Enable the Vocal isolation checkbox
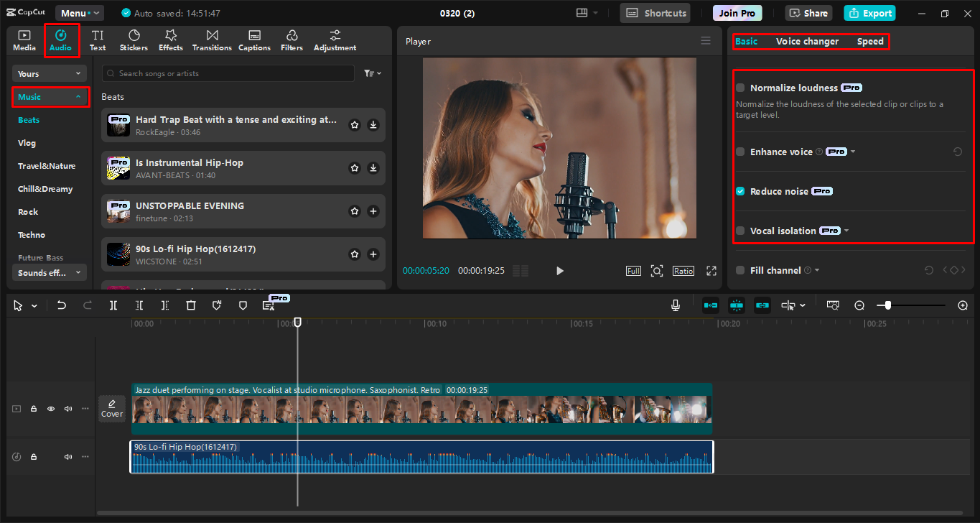 pyautogui.click(x=740, y=231)
